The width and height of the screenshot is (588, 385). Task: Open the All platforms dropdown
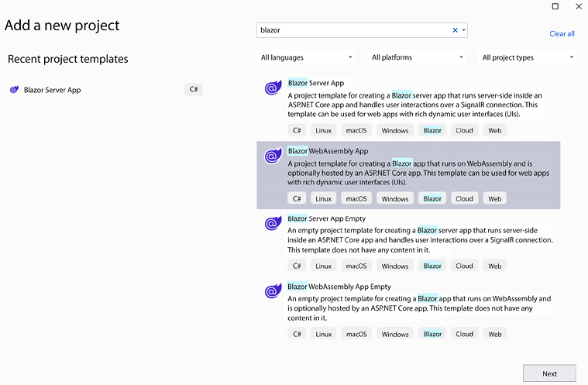[417, 57]
